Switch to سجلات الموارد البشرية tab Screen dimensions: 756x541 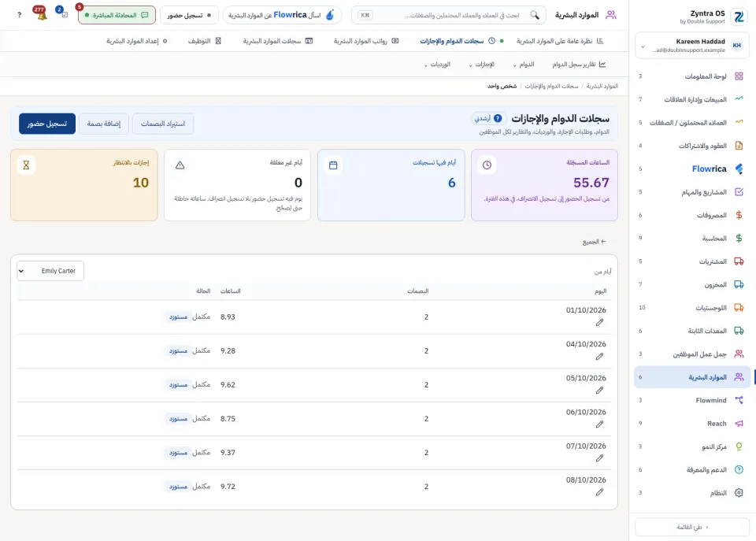[x=278, y=41]
